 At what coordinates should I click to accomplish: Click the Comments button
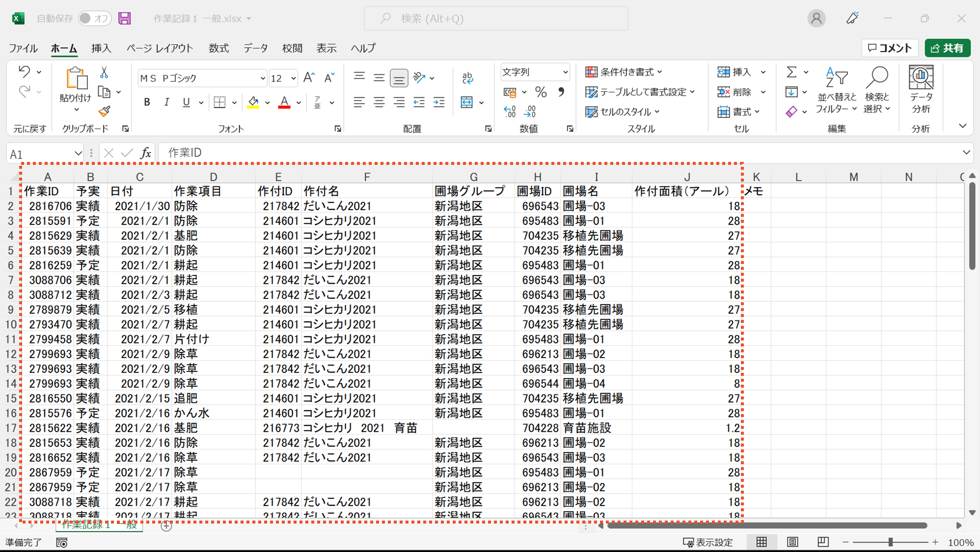(x=890, y=48)
